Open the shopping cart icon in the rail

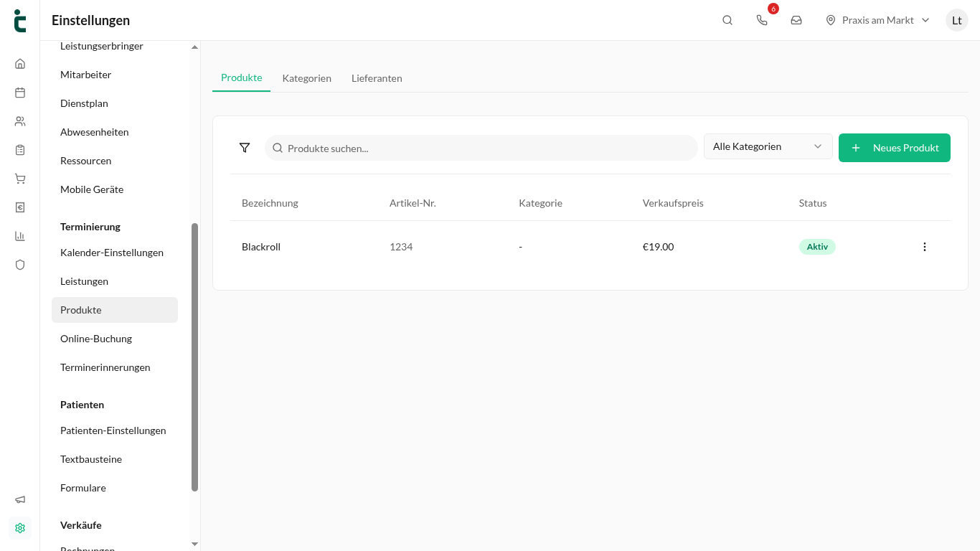pyautogui.click(x=20, y=178)
